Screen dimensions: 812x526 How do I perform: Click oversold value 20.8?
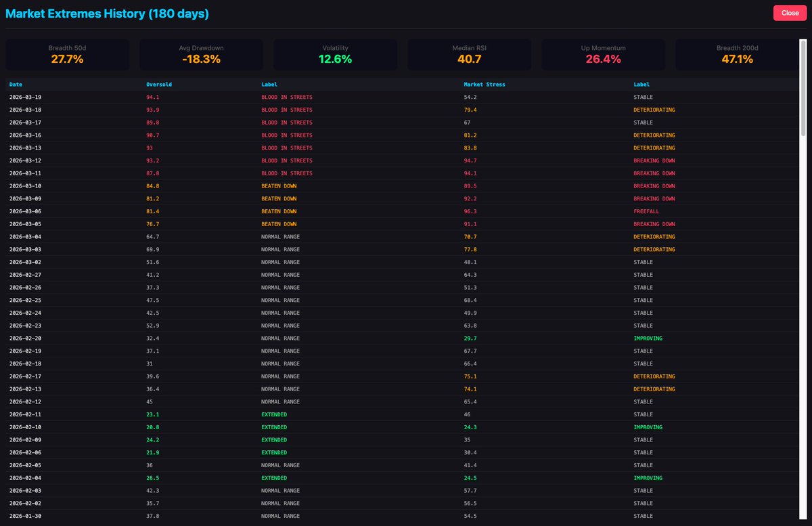(152, 427)
